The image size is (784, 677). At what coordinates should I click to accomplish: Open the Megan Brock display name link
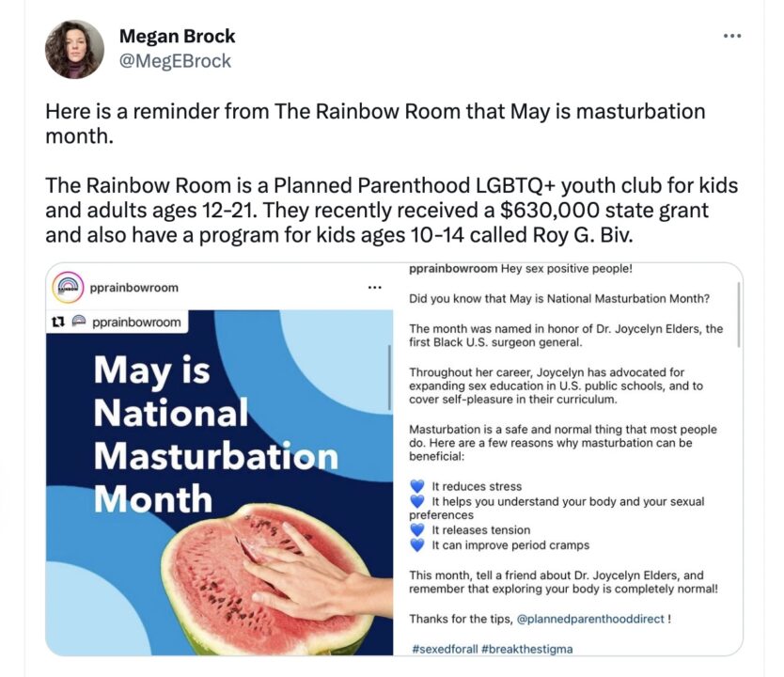(x=177, y=37)
